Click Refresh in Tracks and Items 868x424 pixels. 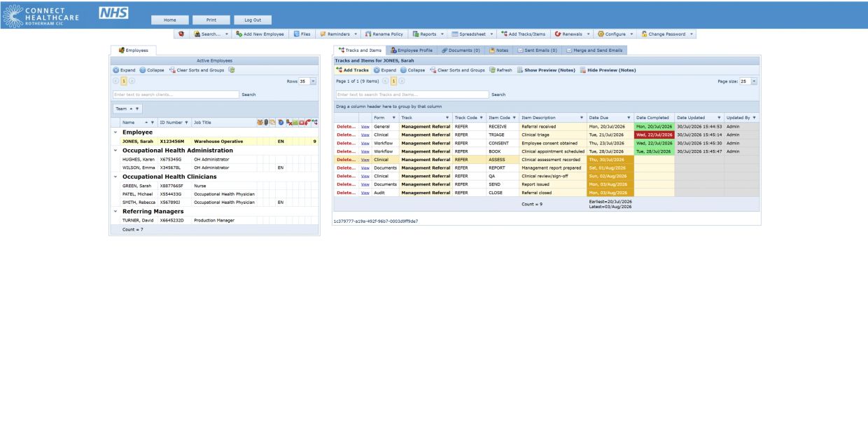pos(500,70)
